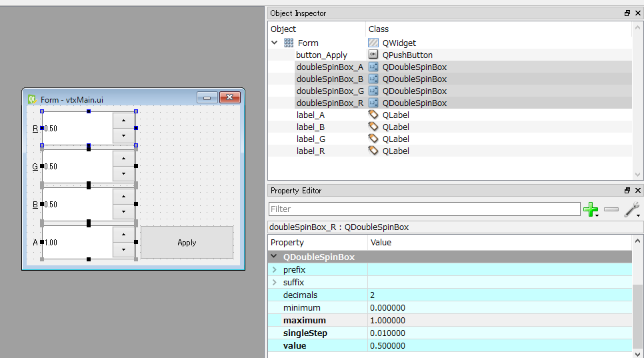Select label_R in the object tree
The image size is (644, 358).
click(x=310, y=151)
